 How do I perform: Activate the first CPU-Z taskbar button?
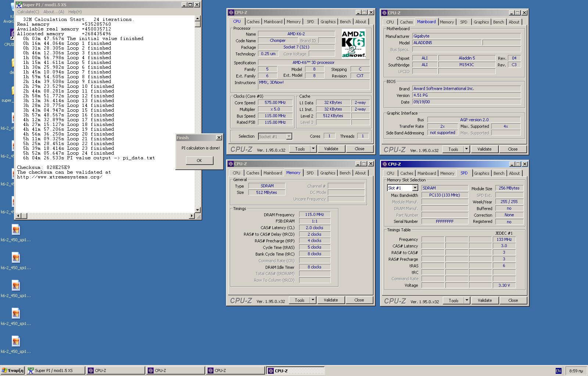pos(115,370)
